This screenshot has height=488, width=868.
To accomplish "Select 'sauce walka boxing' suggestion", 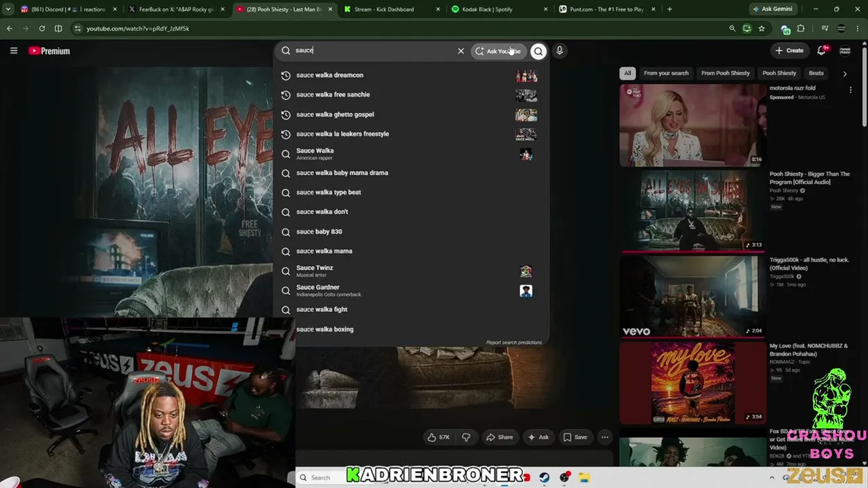I will tap(410, 329).
